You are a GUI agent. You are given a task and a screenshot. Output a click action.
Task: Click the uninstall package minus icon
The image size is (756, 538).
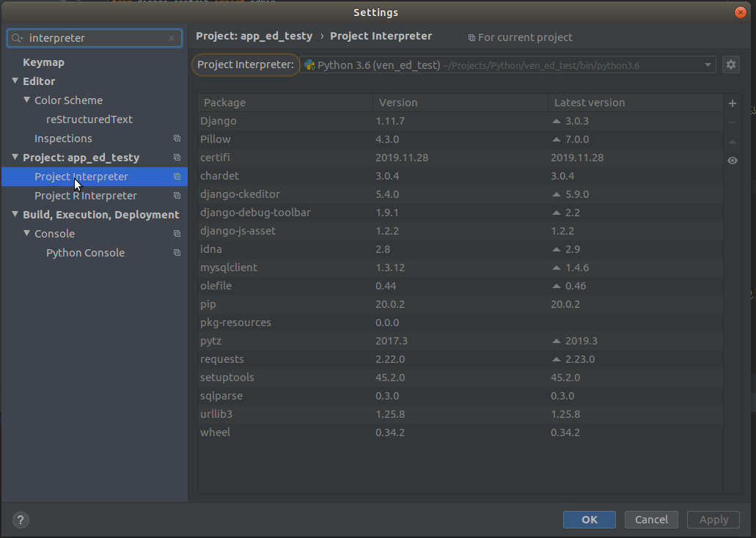point(733,122)
